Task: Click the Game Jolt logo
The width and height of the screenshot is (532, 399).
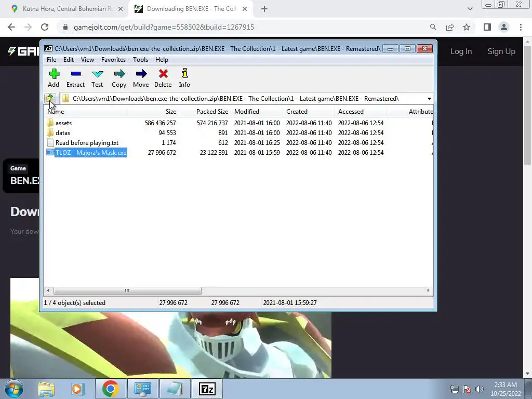Action: click(23, 51)
